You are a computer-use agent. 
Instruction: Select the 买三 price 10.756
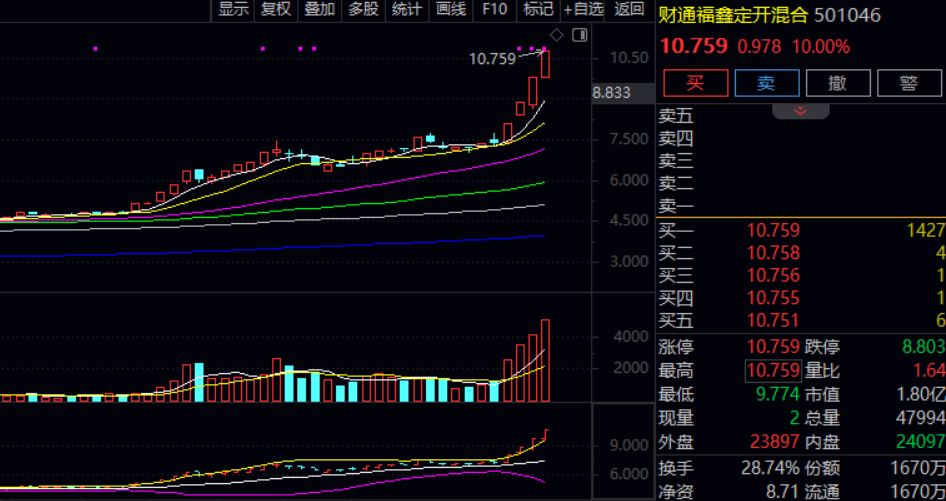click(x=773, y=275)
